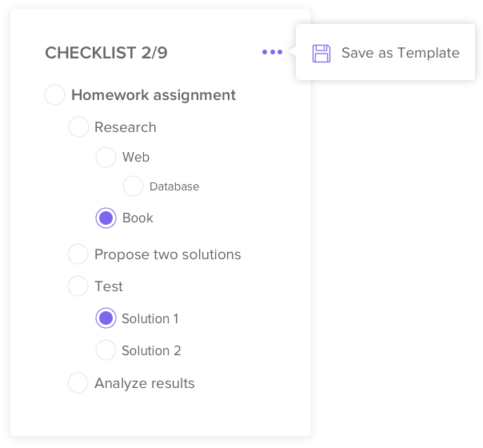
Task: Check the Homework assignment item
Action: click(55, 95)
